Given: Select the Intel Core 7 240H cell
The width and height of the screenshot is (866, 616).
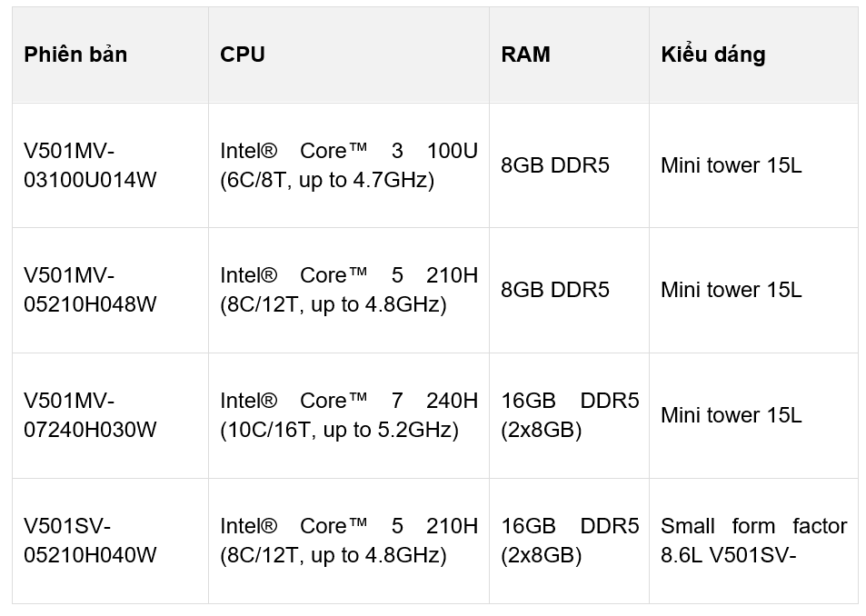Looking at the screenshot, I should pos(348,415).
